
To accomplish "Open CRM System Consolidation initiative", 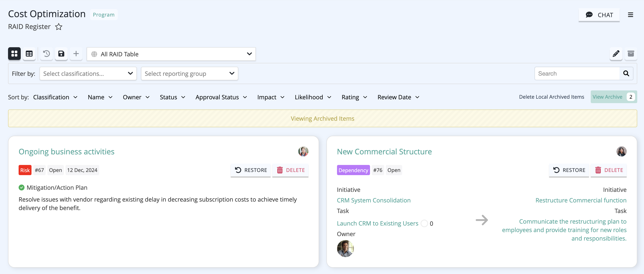I will point(374,200).
